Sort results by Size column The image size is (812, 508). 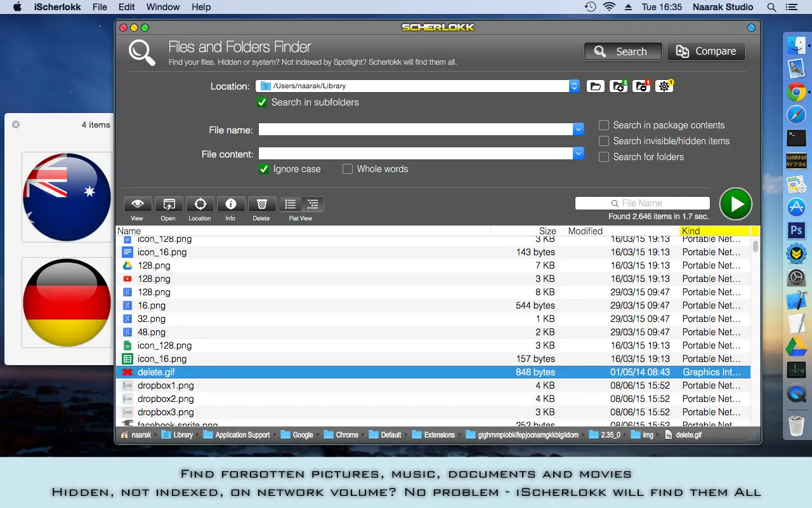click(x=527, y=231)
